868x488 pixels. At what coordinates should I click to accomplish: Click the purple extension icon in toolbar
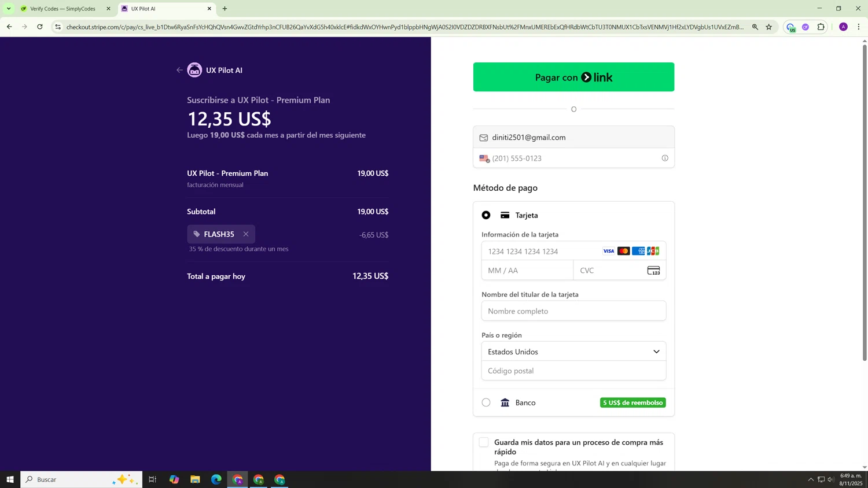806,27
